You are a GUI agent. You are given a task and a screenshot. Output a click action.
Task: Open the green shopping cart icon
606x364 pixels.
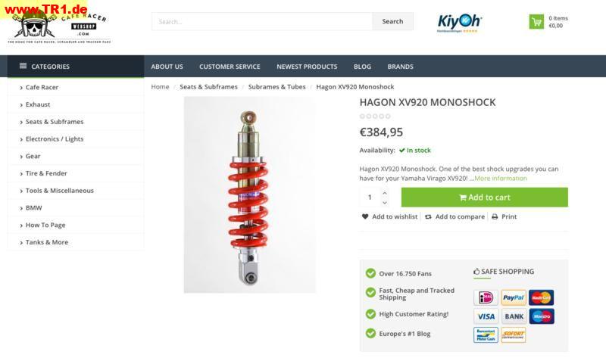(x=536, y=22)
